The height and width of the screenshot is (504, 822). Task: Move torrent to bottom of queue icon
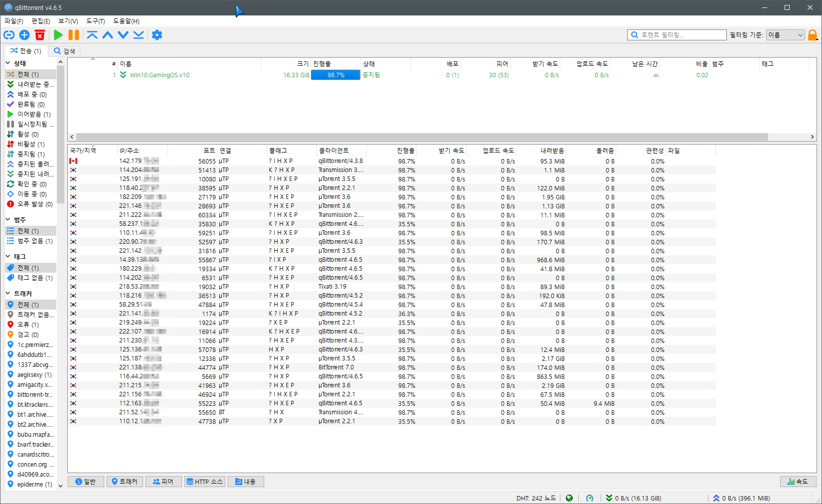click(139, 35)
